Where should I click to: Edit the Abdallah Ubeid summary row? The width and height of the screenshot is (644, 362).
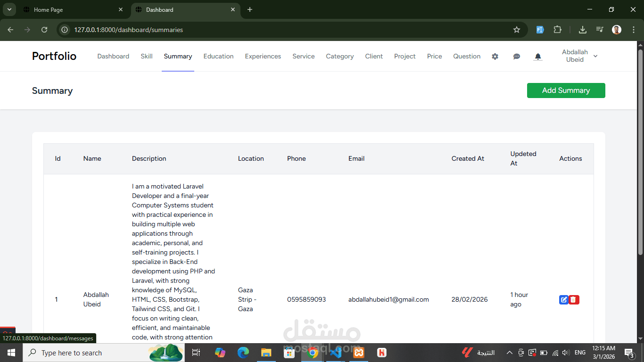tap(563, 300)
